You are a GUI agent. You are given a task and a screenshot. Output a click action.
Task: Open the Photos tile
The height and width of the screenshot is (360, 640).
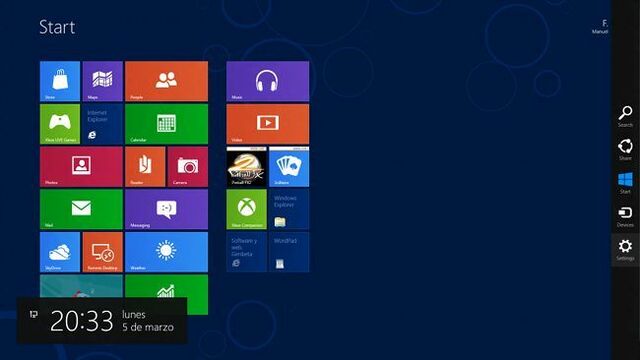(81, 167)
